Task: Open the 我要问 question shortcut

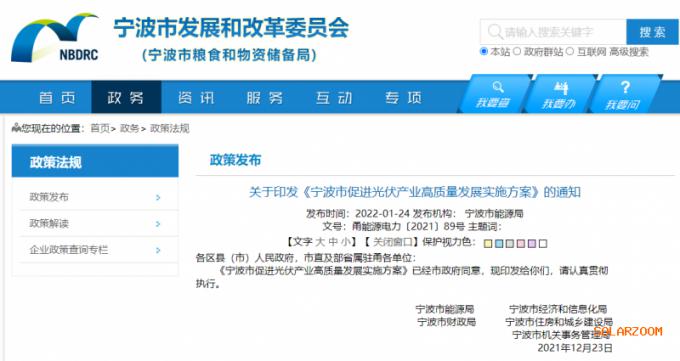Action: click(624, 95)
